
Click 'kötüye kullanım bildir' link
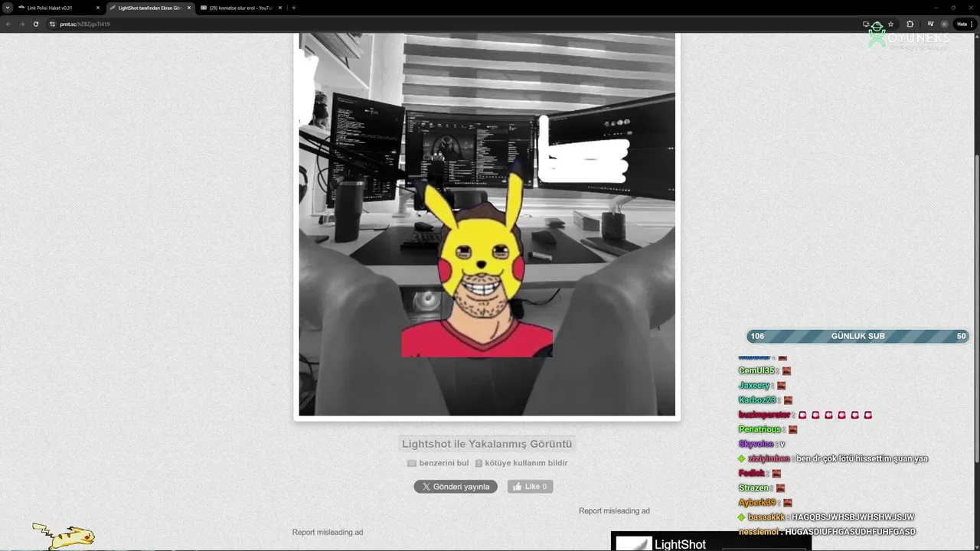[526, 463]
